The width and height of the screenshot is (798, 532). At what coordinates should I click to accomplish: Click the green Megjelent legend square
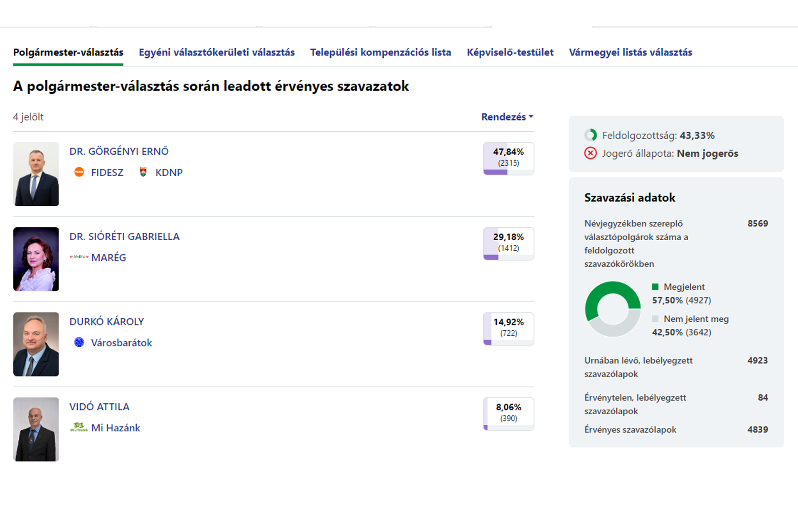[x=655, y=287]
